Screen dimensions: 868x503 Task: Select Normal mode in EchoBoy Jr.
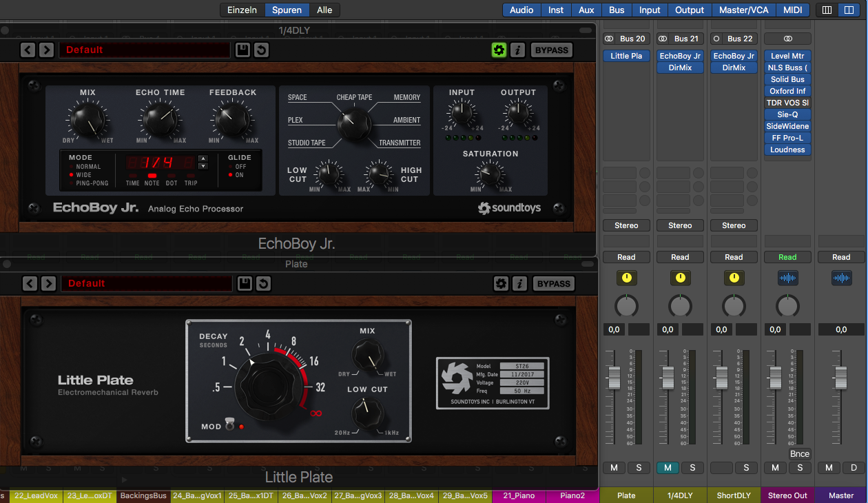coord(85,167)
